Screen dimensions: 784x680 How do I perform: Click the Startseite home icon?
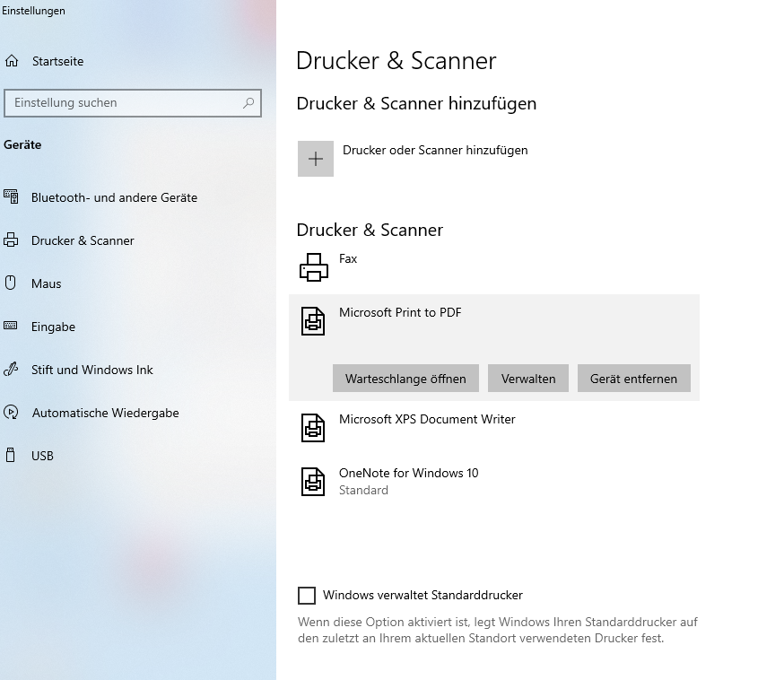(12, 61)
